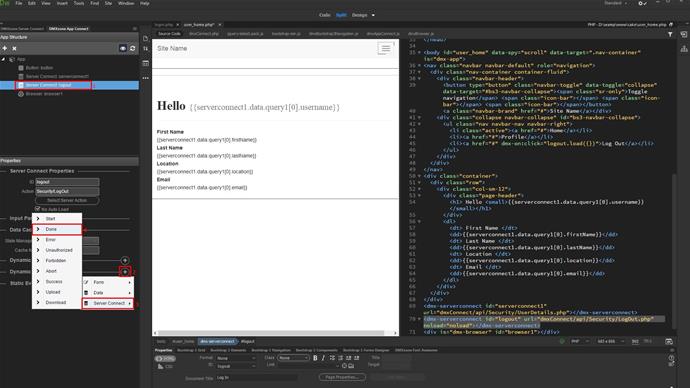
Task: Open the Form submenu entry
Action: pos(108,282)
